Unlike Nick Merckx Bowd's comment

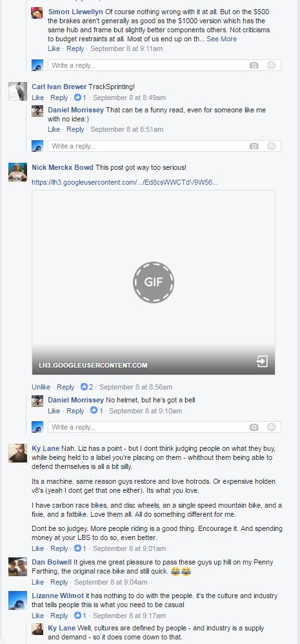tap(41, 387)
